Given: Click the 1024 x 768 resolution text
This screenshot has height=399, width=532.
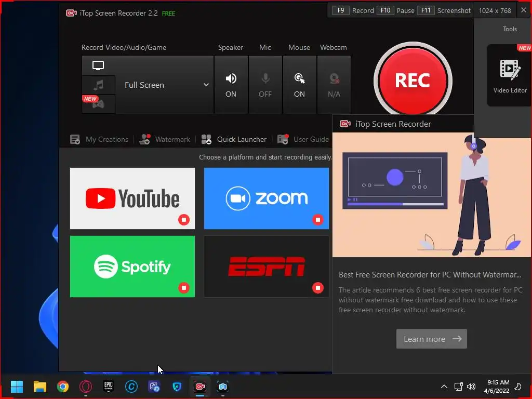Looking at the screenshot, I should [495, 10].
